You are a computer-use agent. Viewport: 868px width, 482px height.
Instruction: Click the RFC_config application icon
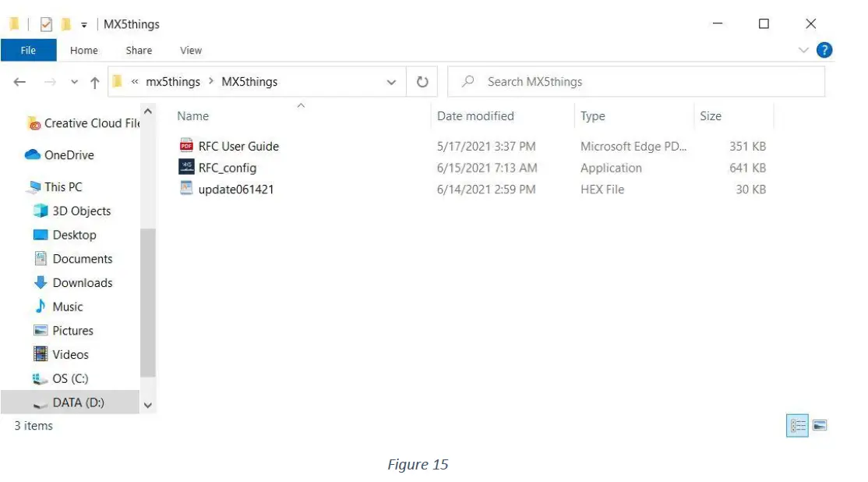[186, 167]
